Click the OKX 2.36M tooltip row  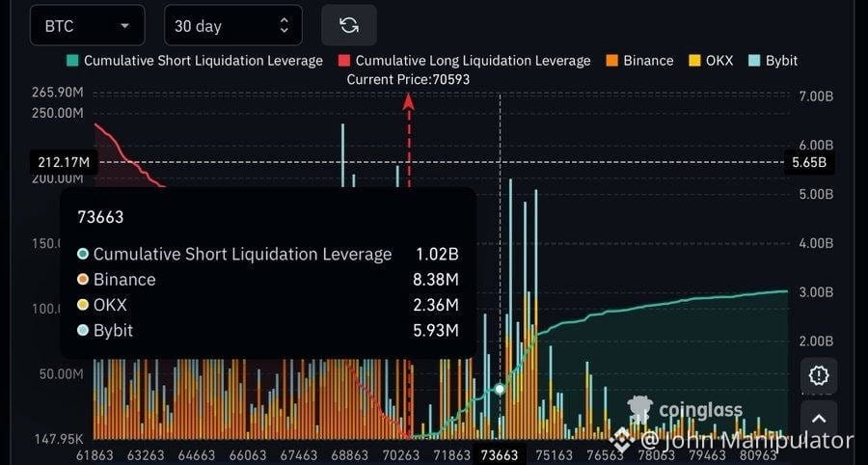click(268, 305)
